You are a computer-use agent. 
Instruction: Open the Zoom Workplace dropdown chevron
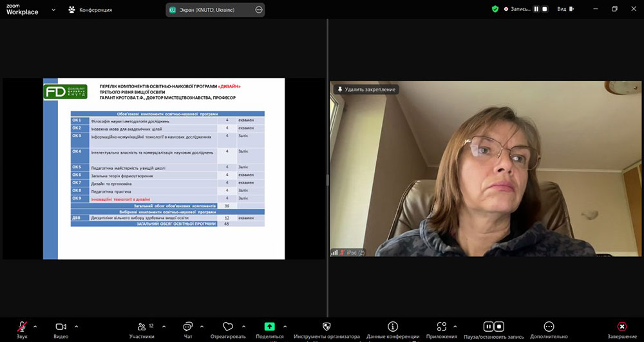[x=52, y=10]
